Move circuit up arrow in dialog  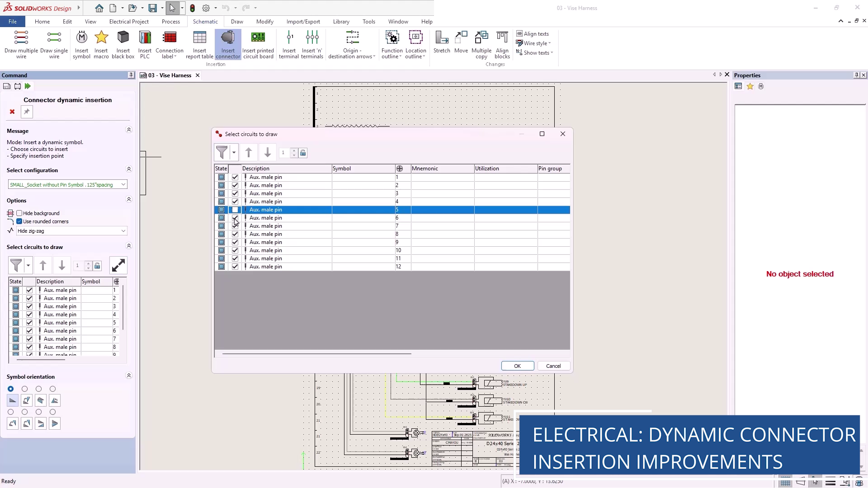249,153
